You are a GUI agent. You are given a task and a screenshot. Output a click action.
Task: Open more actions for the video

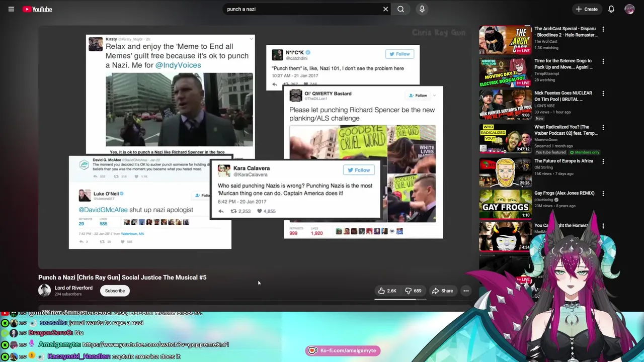click(x=466, y=291)
